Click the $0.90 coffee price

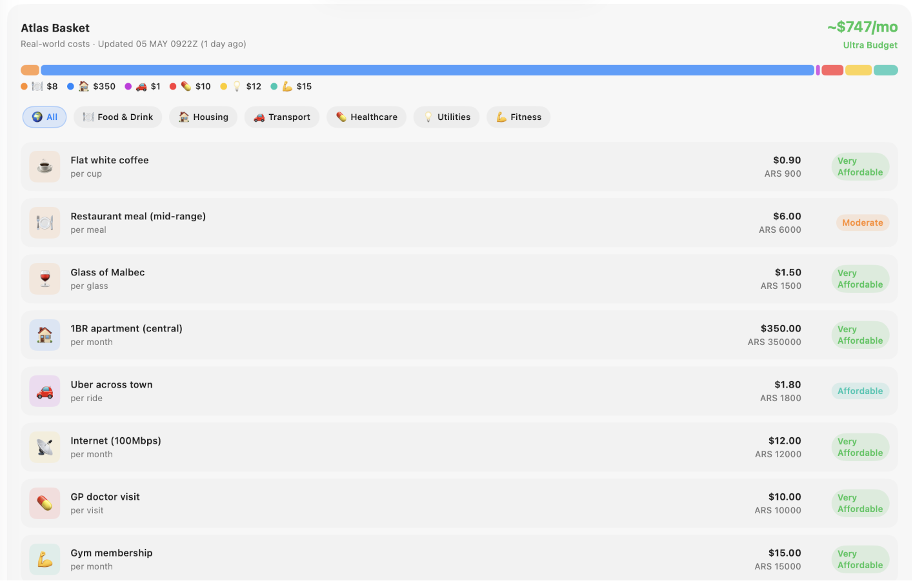(x=787, y=160)
